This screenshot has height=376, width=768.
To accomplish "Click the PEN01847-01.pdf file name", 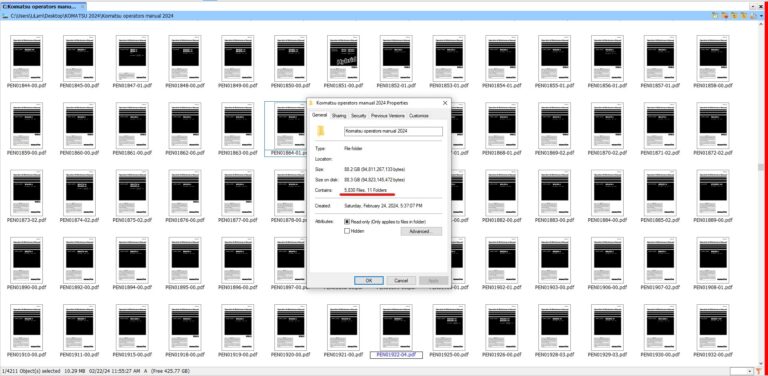I will [x=132, y=85].
